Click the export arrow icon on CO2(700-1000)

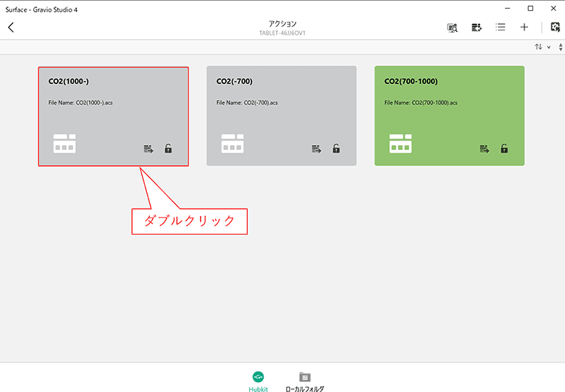point(485,149)
